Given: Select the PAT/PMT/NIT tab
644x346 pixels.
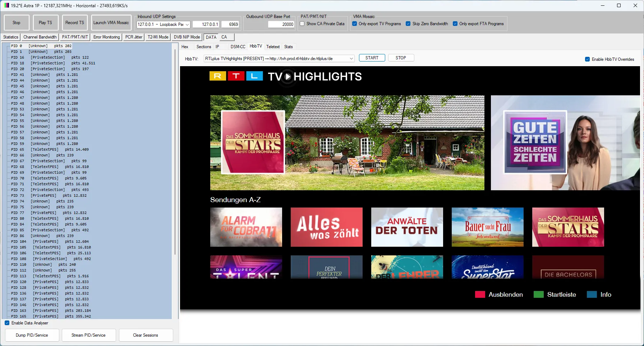Looking at the screenshot, I should pos(75,37).
